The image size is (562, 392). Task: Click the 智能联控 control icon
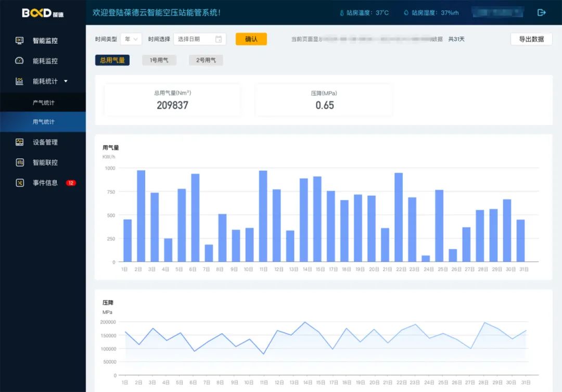click(20, 162)
